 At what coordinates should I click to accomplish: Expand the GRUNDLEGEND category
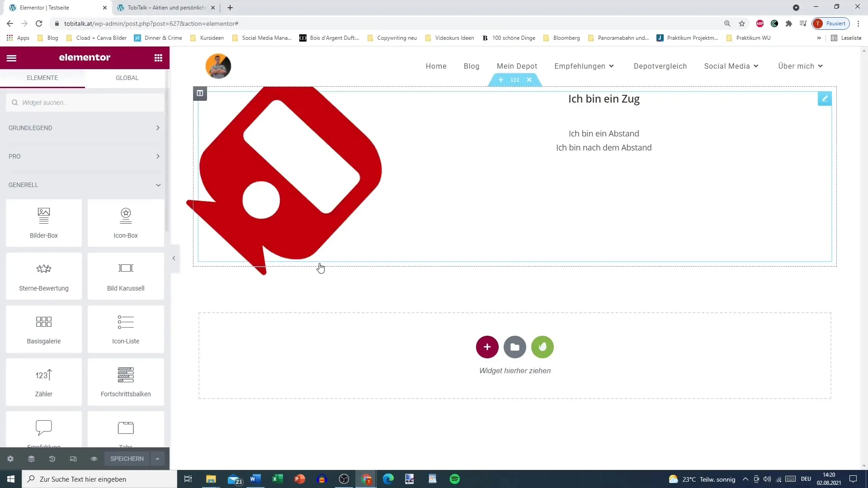coord(85,128)
